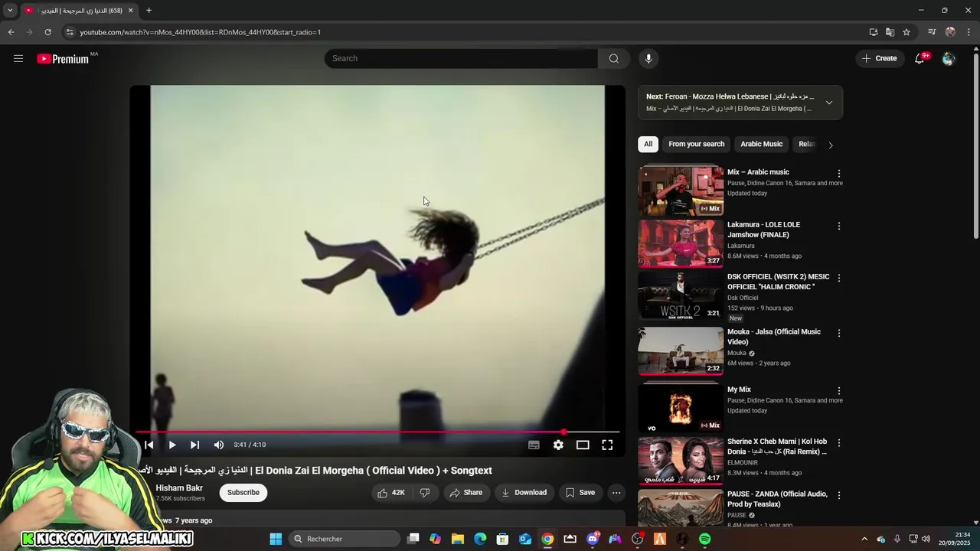The width and height of the screenshot is (980, 551).
Task: Go back in browser
Action: pyautogui.click(x=11, y=32)
